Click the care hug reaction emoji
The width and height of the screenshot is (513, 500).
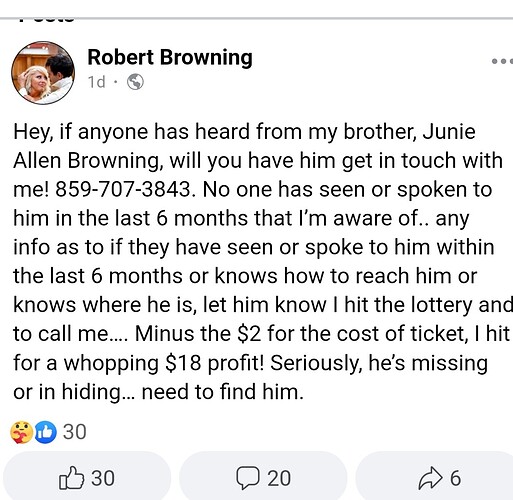(x=22, y=432)
